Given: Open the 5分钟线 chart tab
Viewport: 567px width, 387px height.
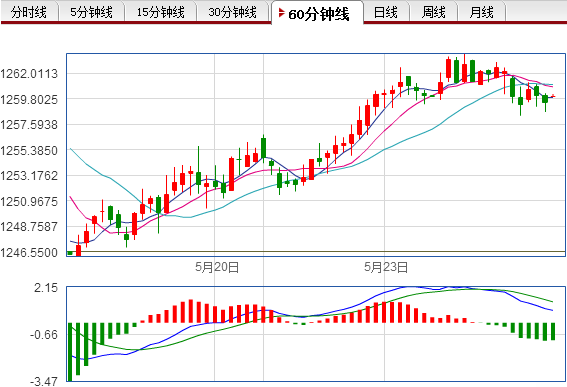Looking at the screenshot, I should pos(91,12).
